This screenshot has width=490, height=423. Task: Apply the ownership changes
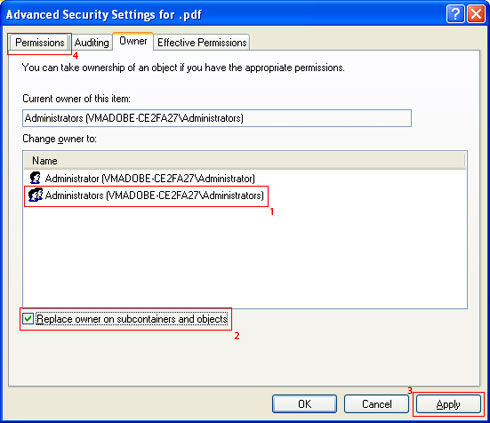click(x=448, y=404)
